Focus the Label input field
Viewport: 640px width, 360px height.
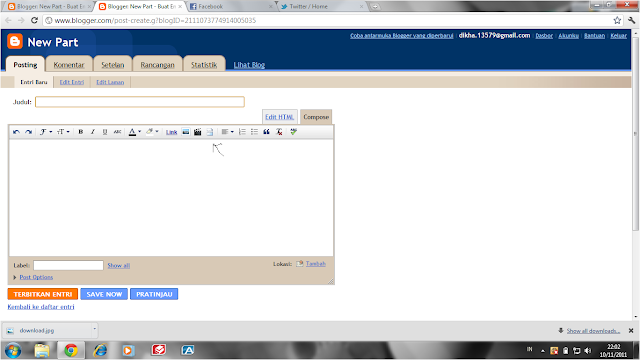click(68, 265)
